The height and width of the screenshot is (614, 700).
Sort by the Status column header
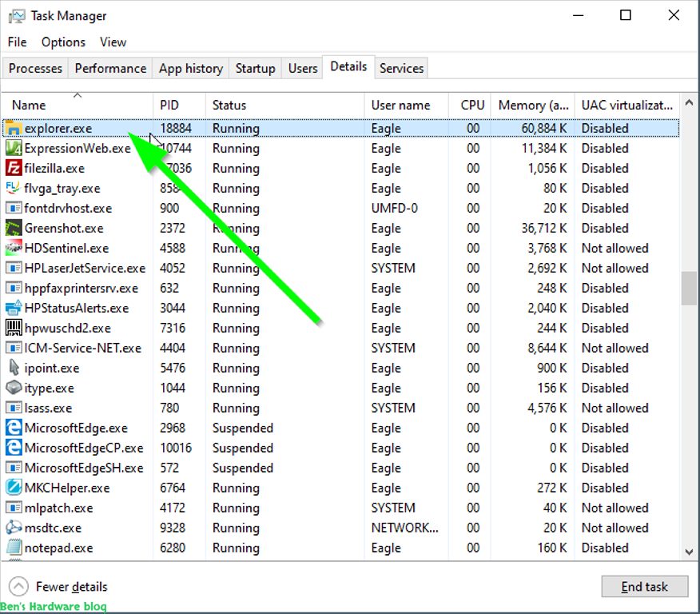284,106
